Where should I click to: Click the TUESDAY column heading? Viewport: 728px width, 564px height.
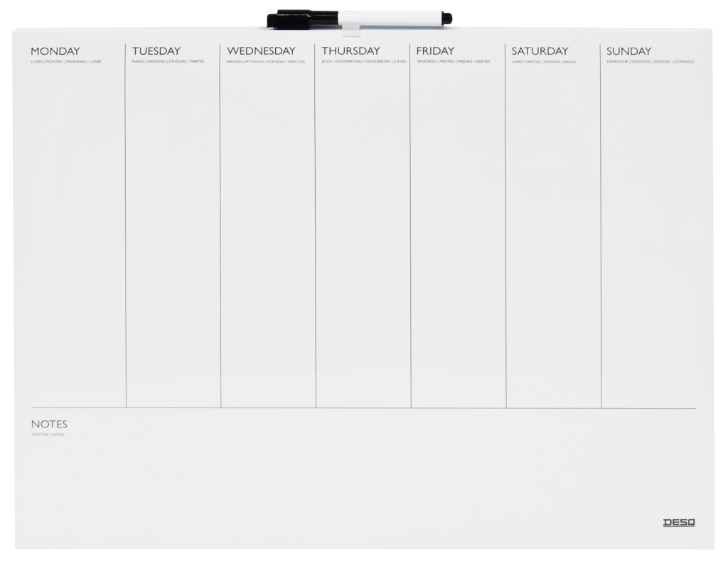(x=156, y=51)
